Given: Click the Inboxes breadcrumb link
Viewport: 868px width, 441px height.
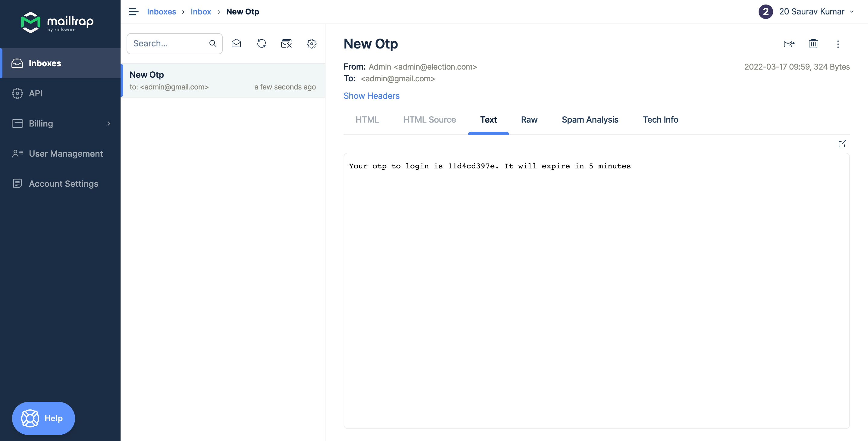Looking at the screenshot, I should coord(161,12).
